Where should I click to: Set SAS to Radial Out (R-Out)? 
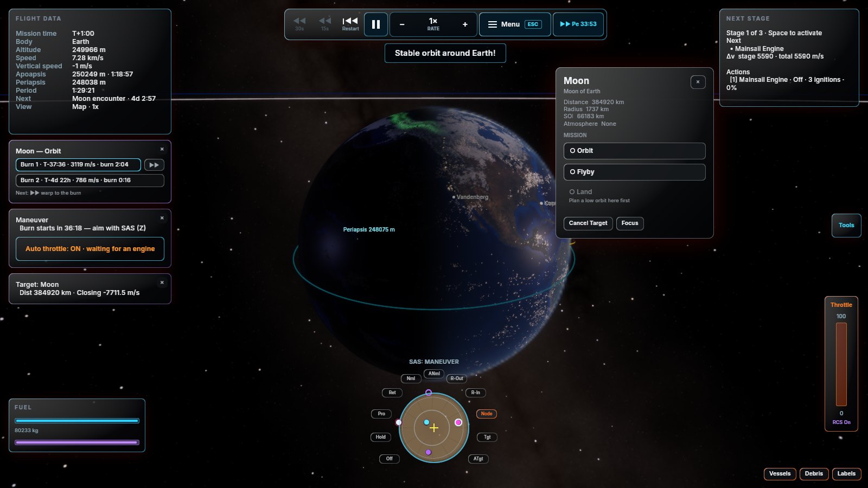(457, 378)
